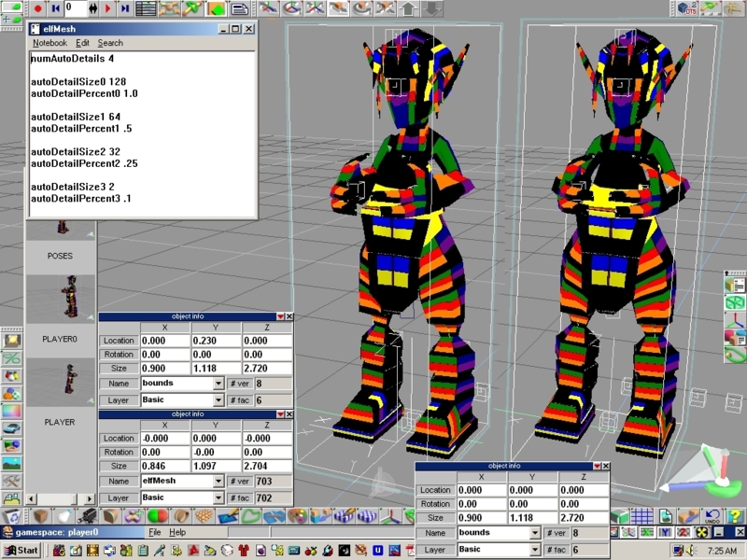Click the right arrow of the library scrollbar
This screenshot has height=560, width=747.
point(90,498)
